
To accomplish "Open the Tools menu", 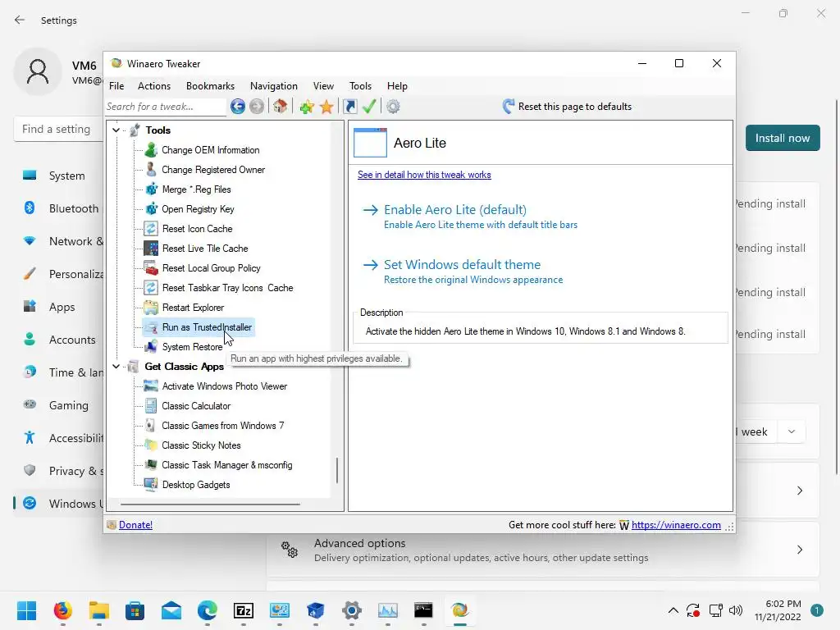I will click(360, 85).
